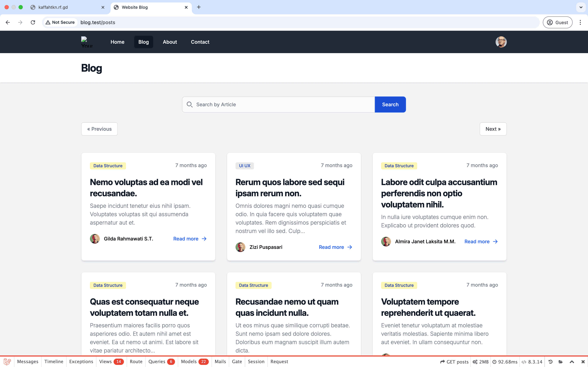Select the About navigation item

(170, 42)
